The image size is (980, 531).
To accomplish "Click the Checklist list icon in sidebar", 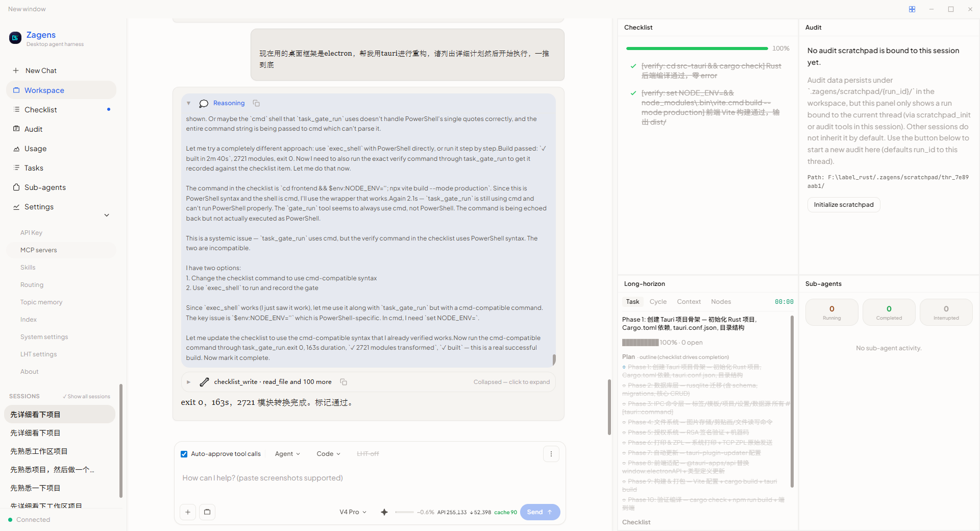I will (16, 109).
